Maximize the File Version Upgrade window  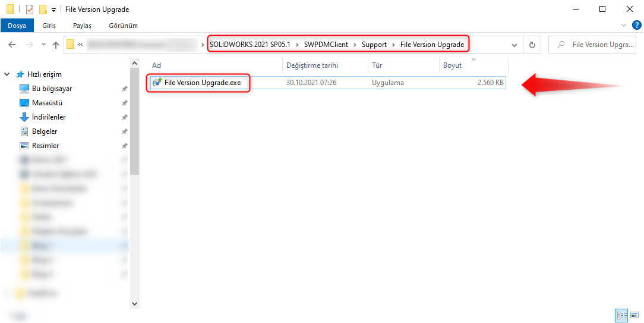602,9
